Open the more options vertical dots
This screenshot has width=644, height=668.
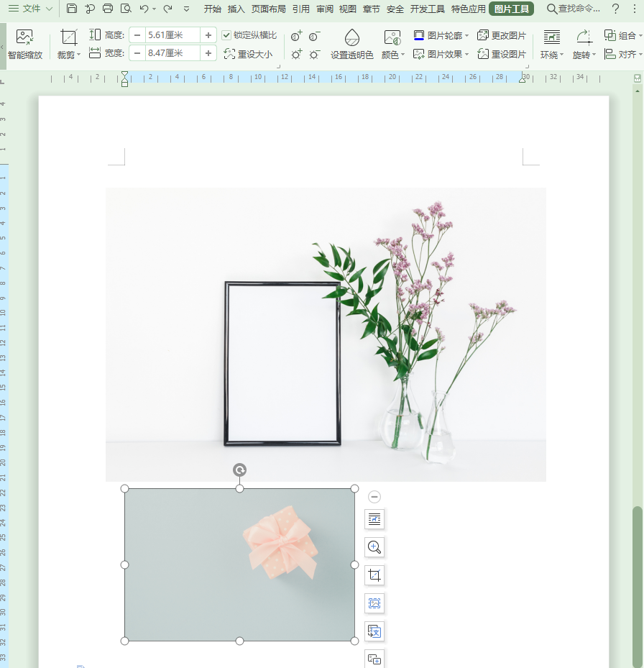click(x=634, y=9)
